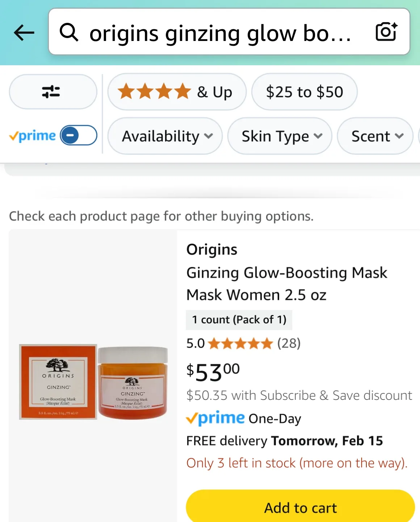420x522 pixels.
Task: Open the filters panel icon
Action: [x=52, y=92]
